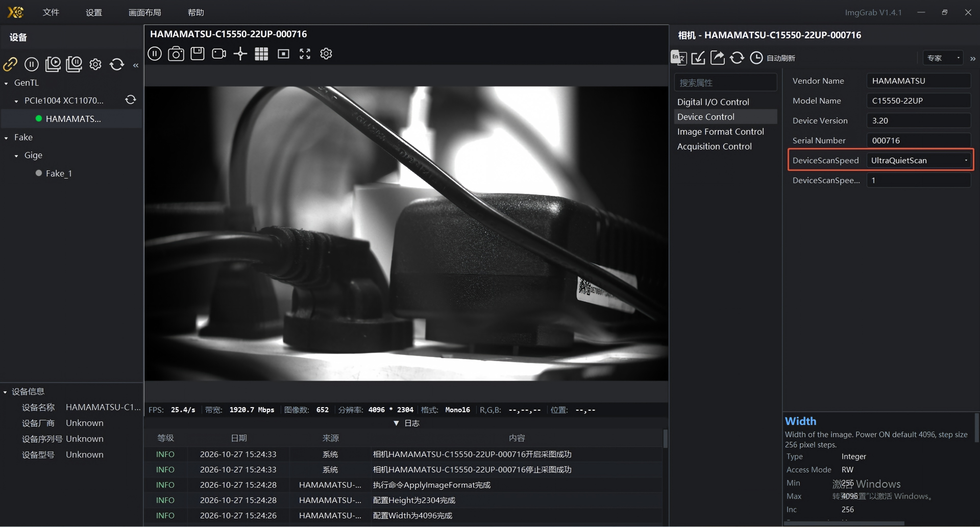Open the DeviceScanSpeed UltraQuietScan dropdown
This screenshot has height=527, width=980.
[919, 160]
